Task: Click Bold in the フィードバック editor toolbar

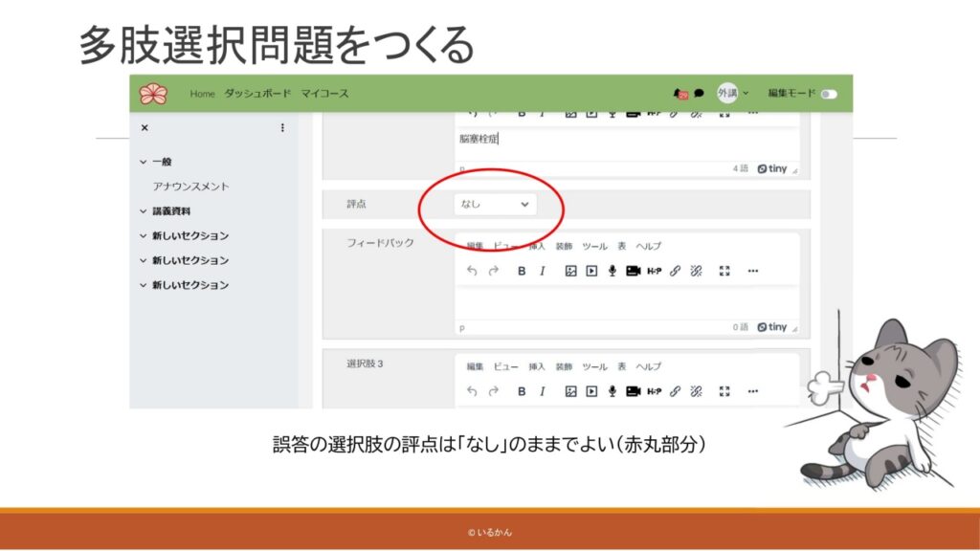Action: 522,271
